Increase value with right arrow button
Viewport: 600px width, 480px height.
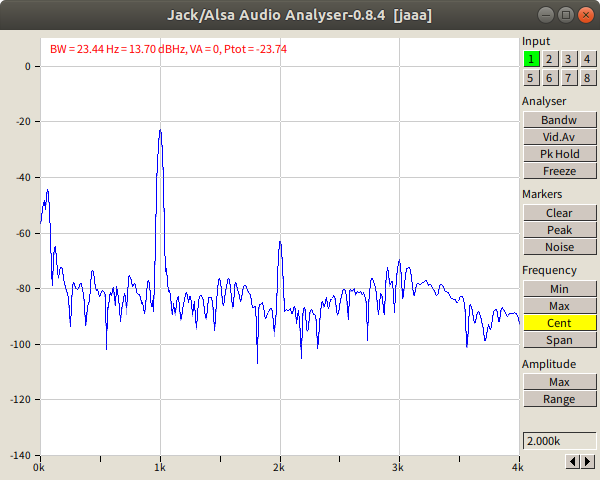click(x=588, y=461)
